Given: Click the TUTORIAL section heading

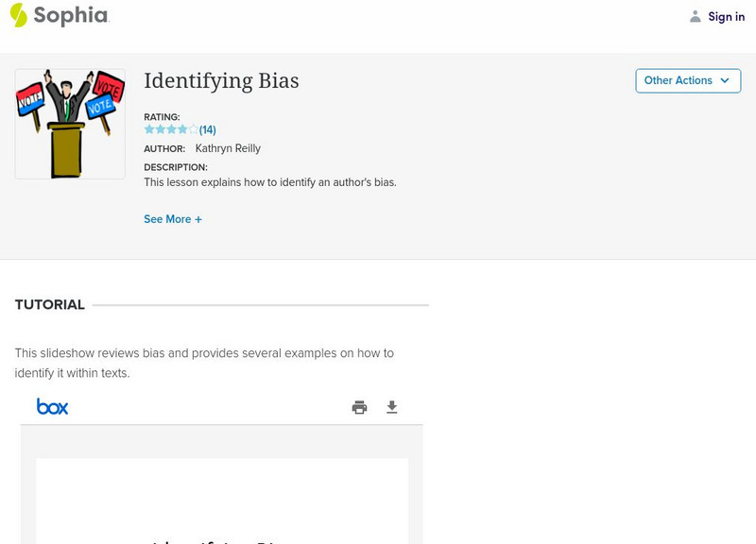Looking at the screenshot, I should 50,305.
